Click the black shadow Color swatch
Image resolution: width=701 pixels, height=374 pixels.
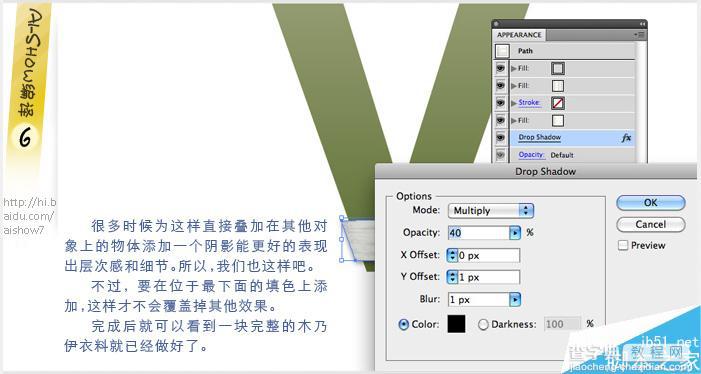(456, 324)
